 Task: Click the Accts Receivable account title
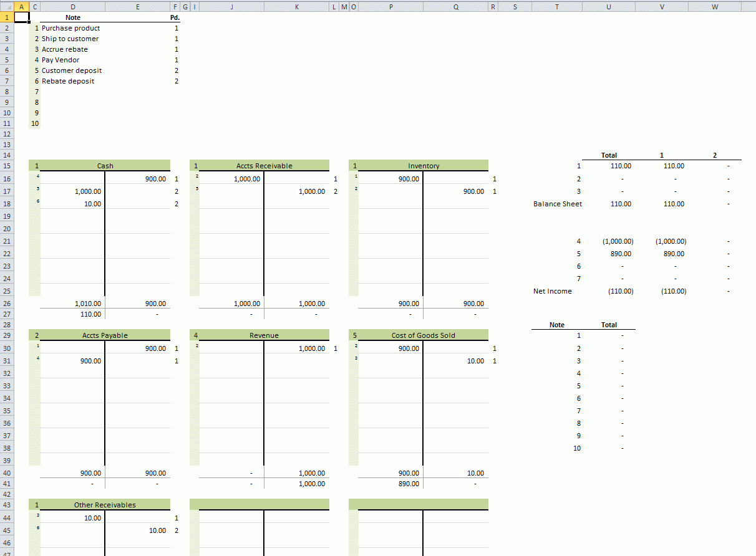[264, 165]
